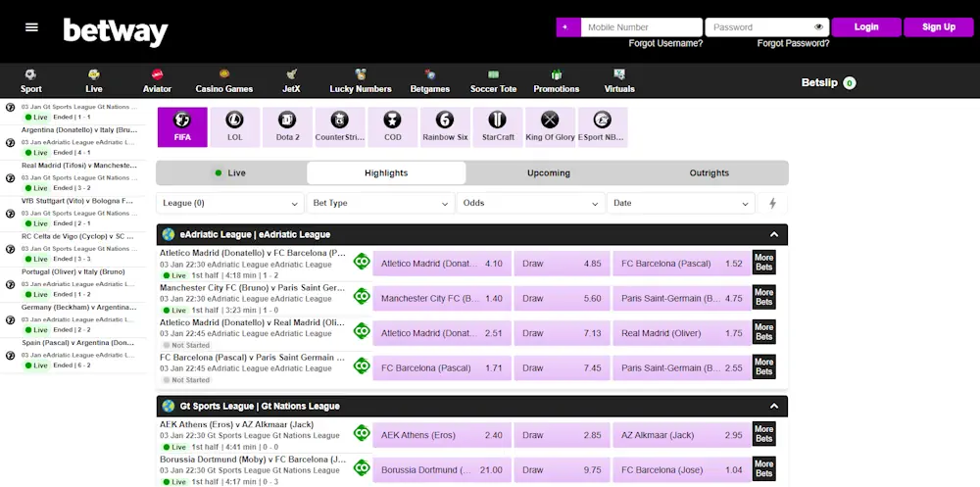Open Spain (Pascal) v Argentina sidebar match
Viewport: 980px width, 487px height.
[73, 355]
